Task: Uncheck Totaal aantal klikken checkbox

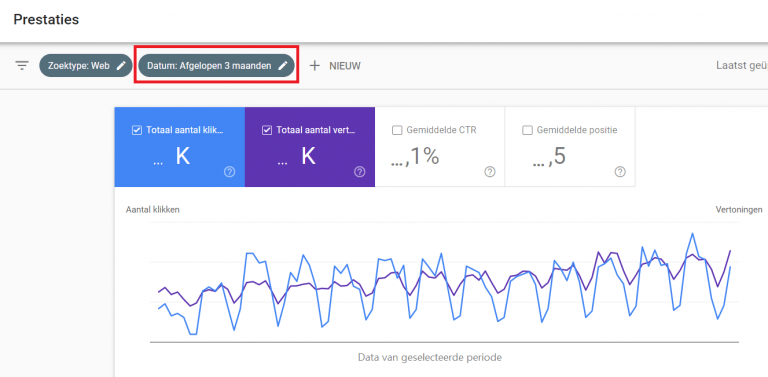Action: [x=137, y=130]
